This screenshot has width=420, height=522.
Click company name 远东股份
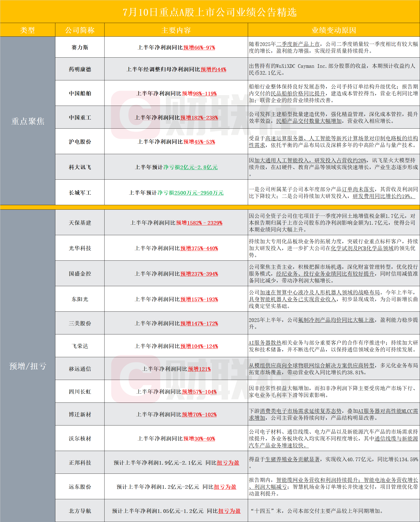coord(80,487)
